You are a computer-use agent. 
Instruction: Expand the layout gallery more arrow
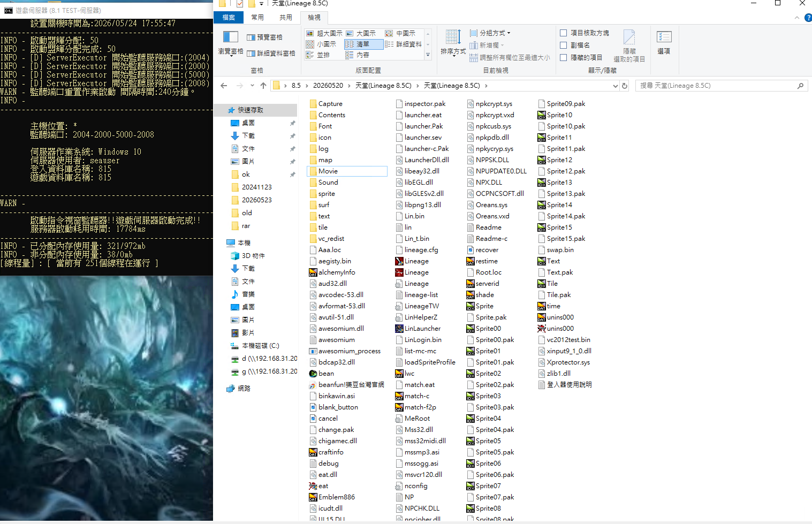[x=428, y=55]
